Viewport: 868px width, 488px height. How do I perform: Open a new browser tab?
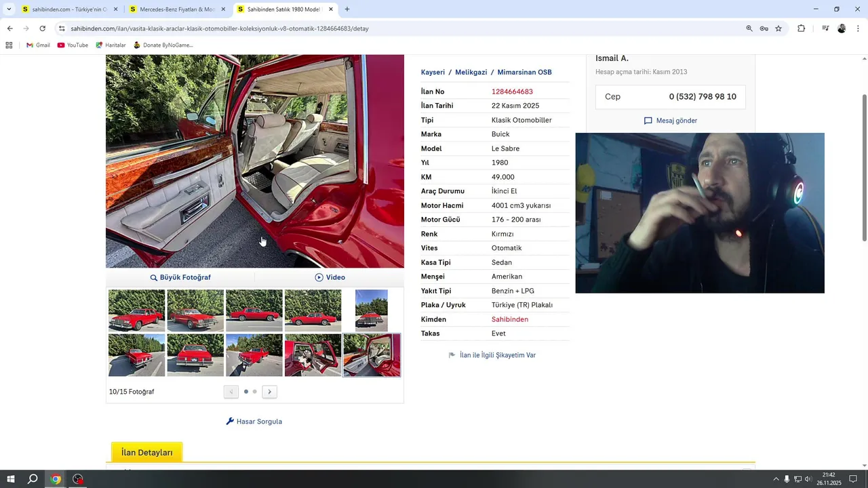click(x=347, y=9)
